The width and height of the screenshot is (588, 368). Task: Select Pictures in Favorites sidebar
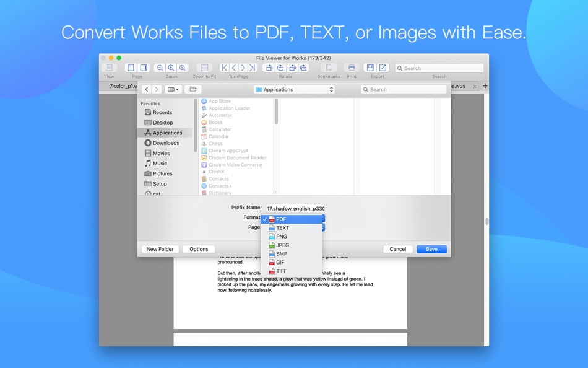click(162, 173)
